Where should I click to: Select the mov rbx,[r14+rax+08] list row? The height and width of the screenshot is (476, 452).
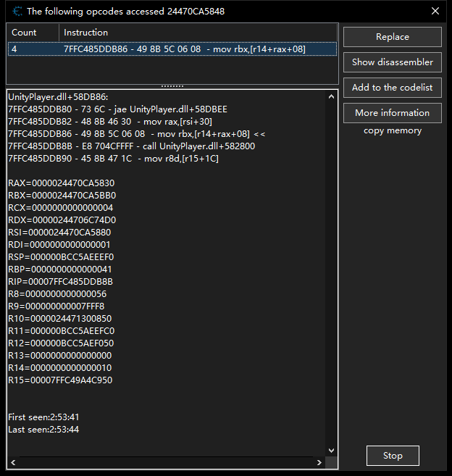(172, 49)
